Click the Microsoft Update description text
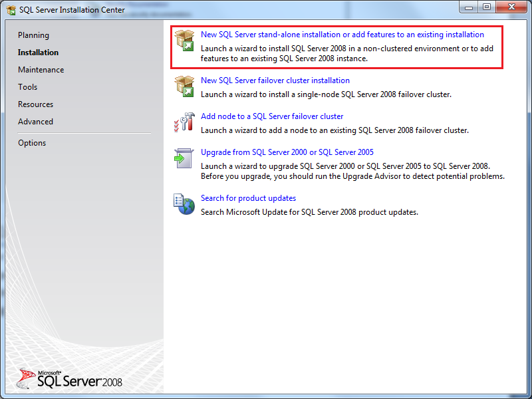Viewport: 532px width, 399px height. pos(309,212)
